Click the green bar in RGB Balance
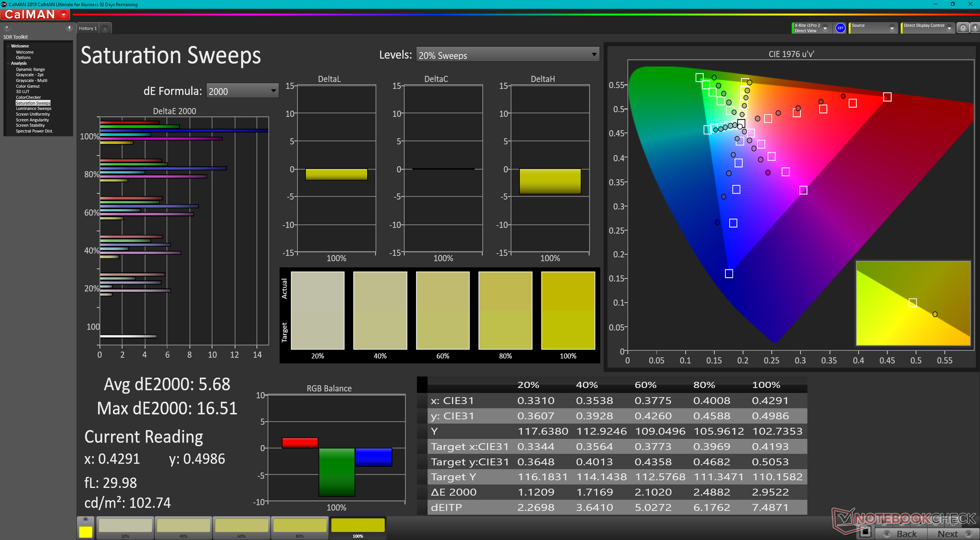980x540 pixels. pyautogui.click(x=337, y=472)
